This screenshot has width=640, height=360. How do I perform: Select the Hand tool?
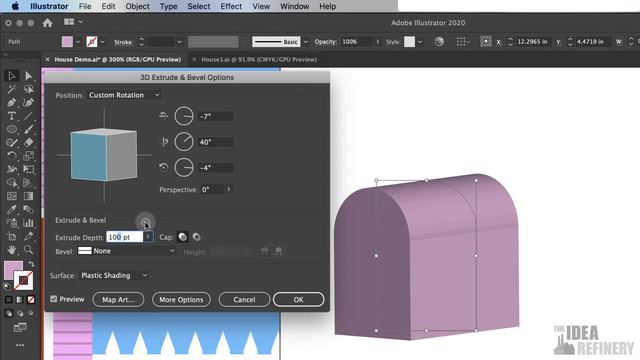11,249
